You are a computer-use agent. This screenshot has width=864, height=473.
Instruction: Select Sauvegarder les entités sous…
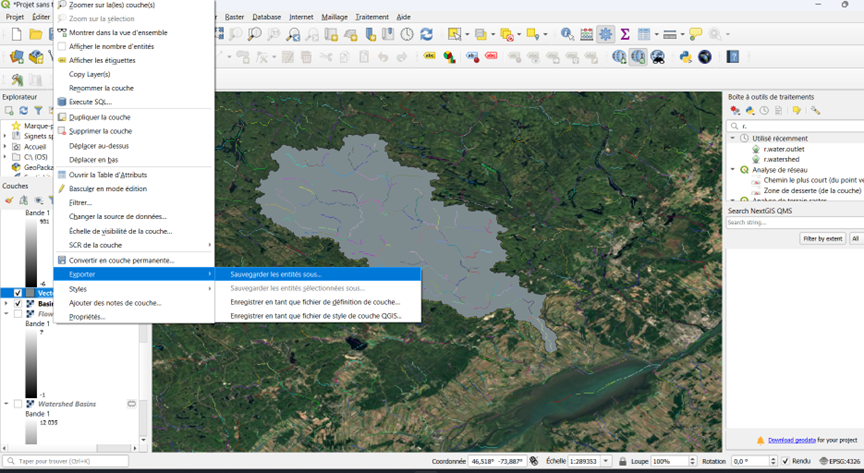pyautogui.click(x=276, y=274)
